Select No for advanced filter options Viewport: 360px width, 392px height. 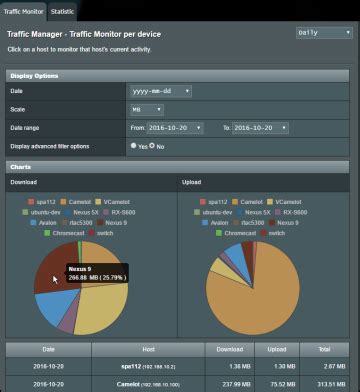[152, 146]
